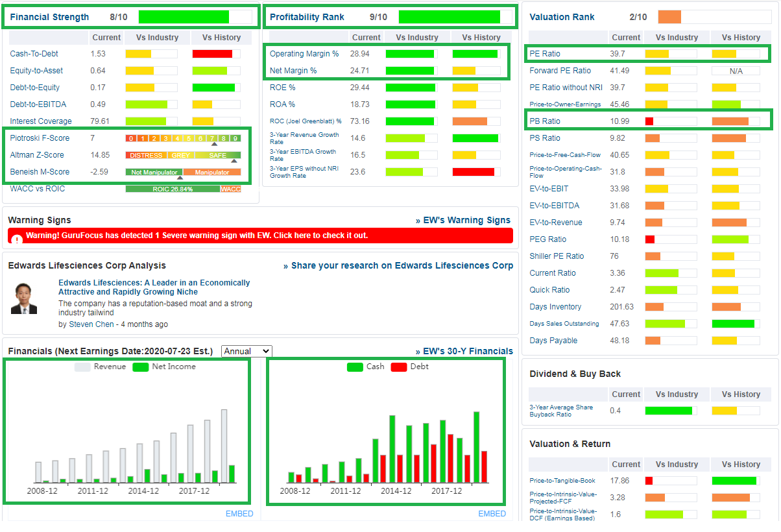Open 3-Year EPS without NRI Growth Rate
This screenshot has height=532, width=781.
(304, 172)
